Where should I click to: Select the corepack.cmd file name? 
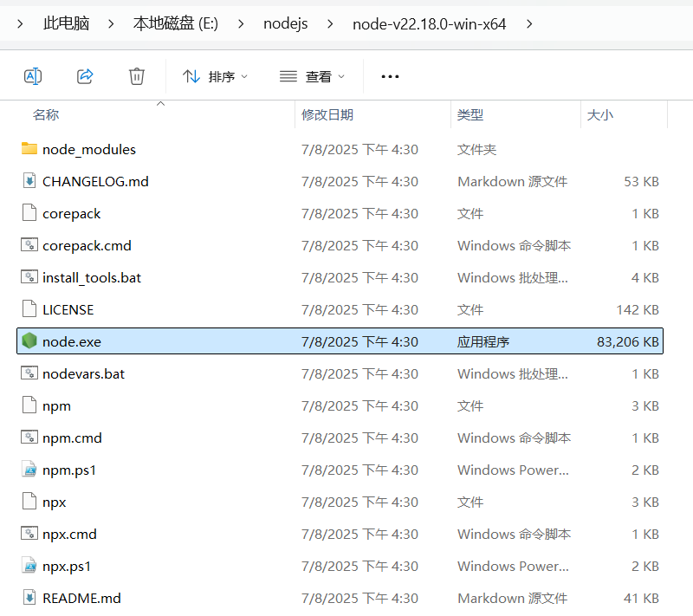[87, 246]
